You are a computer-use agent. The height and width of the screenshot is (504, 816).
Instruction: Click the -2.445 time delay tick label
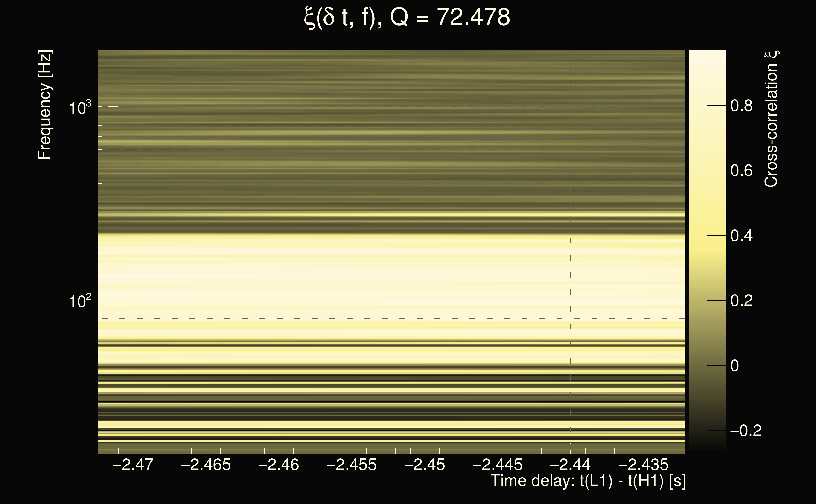498,465
